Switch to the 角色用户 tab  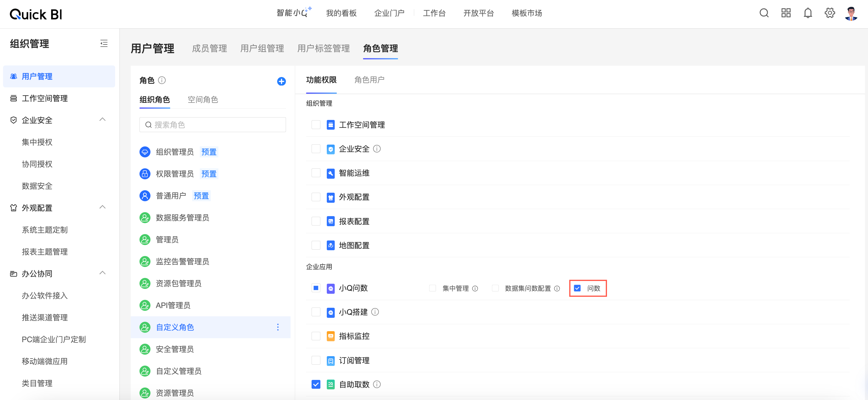pyautogui.click(x=369, y=80)
